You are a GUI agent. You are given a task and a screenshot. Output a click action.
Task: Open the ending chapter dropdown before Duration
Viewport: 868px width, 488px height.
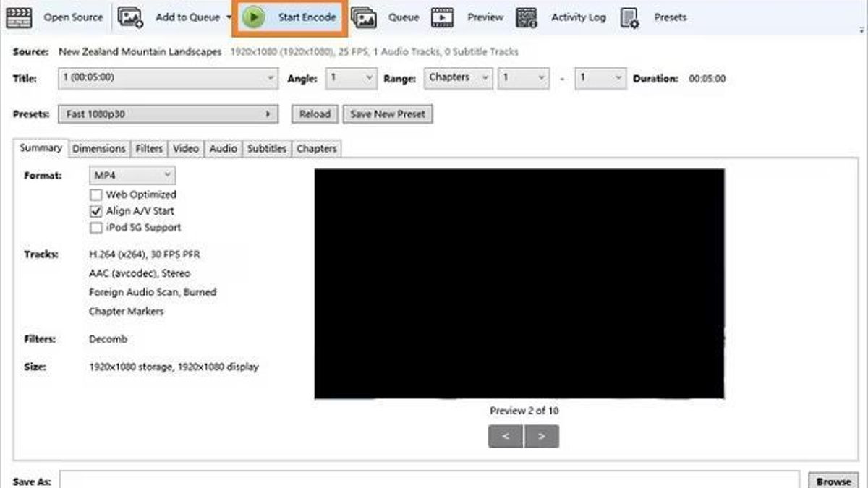pyautogui.click(x=600, y=78)
